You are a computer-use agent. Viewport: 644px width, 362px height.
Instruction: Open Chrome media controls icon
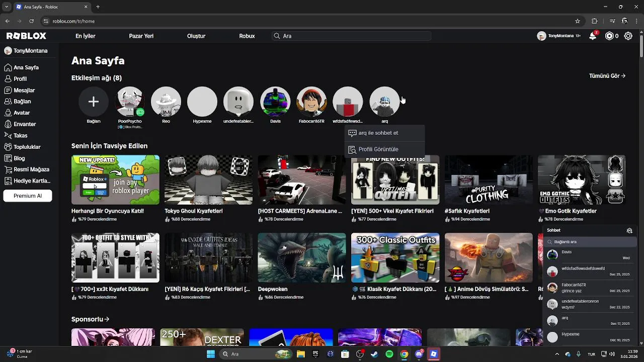click(x=612, y=21)
